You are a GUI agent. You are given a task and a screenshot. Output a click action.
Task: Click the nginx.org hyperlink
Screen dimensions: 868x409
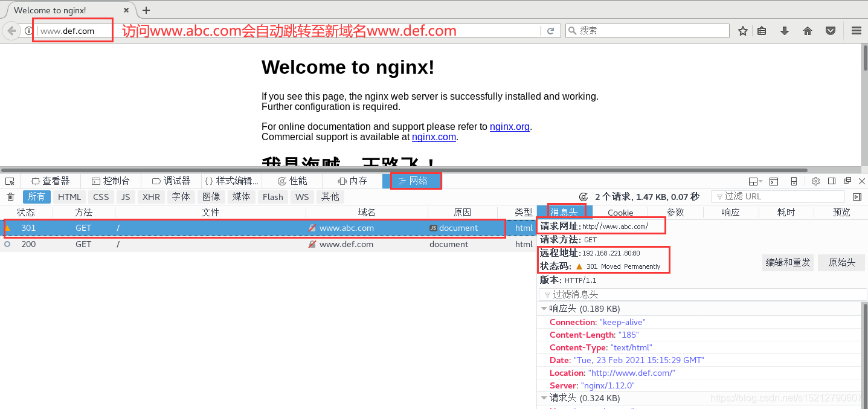coord(509,126)
